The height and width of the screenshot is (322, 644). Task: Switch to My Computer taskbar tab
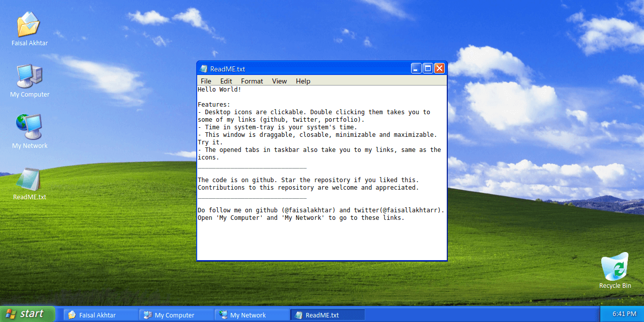177,315
